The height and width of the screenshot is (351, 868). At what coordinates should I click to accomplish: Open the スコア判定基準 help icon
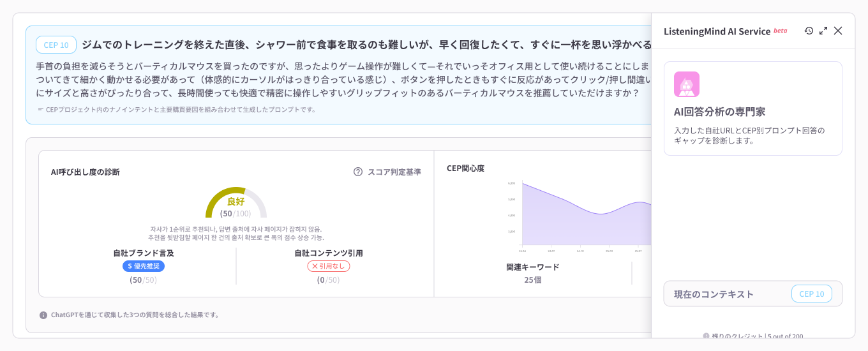(x=358, y=172)
